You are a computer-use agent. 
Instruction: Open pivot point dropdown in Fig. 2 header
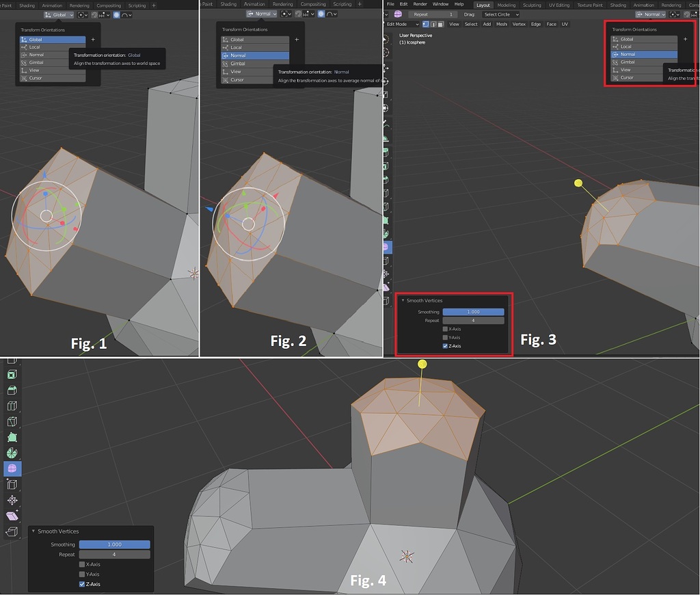coord(286,14)
